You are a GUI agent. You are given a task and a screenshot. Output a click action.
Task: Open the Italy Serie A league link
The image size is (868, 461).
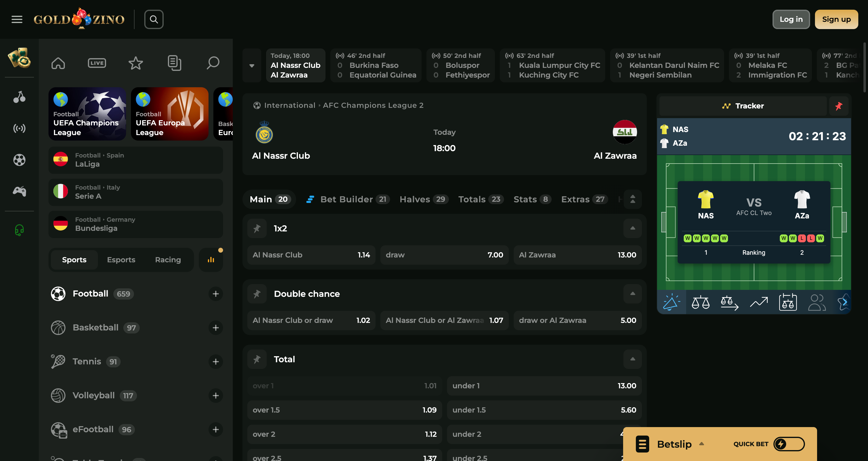pyautogui.click(x=136, y=192)
